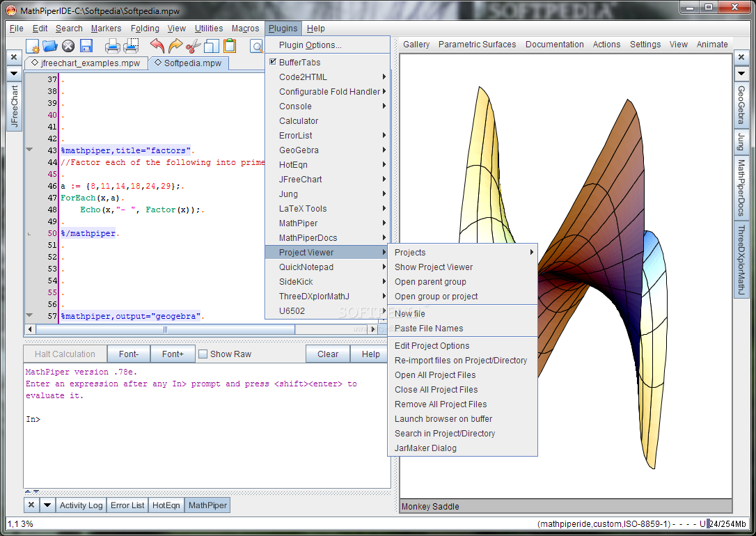Toggle BufferTabs plugin checkbox
756x536 pixels.
pos(273,62)
